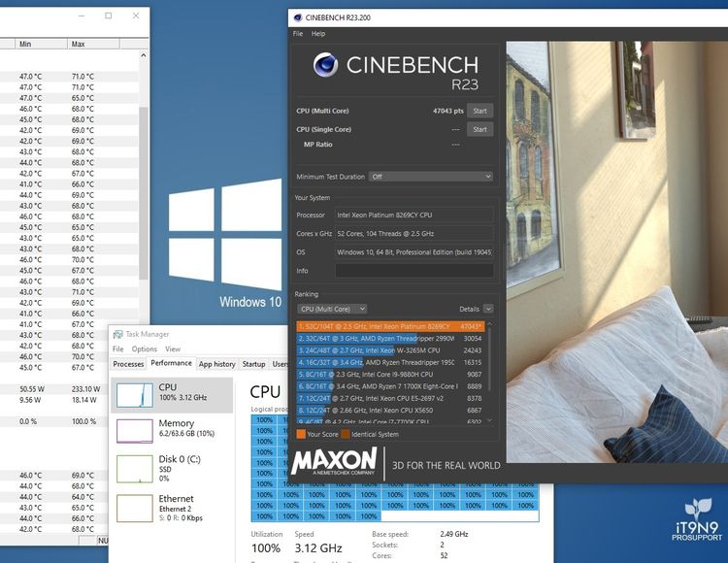
Task: Switch to Task Manager Startup tab
Action: [x=253, y=364]
